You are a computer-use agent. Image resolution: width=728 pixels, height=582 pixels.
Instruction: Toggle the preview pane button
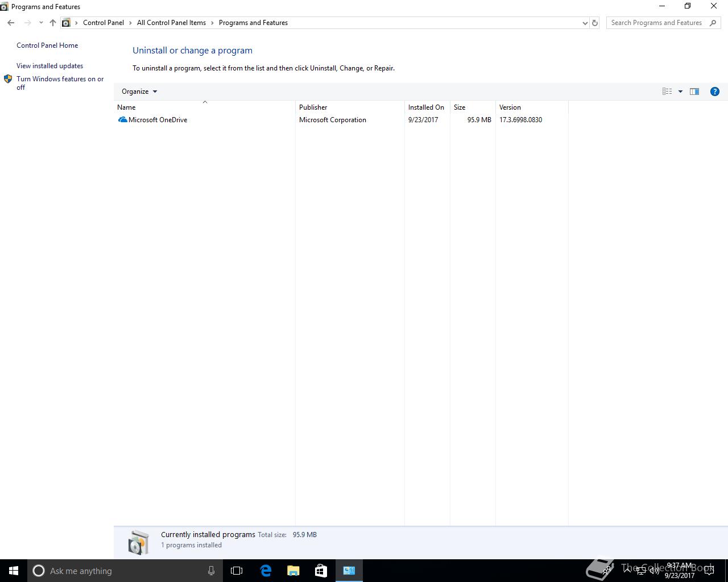click(694, 92)
